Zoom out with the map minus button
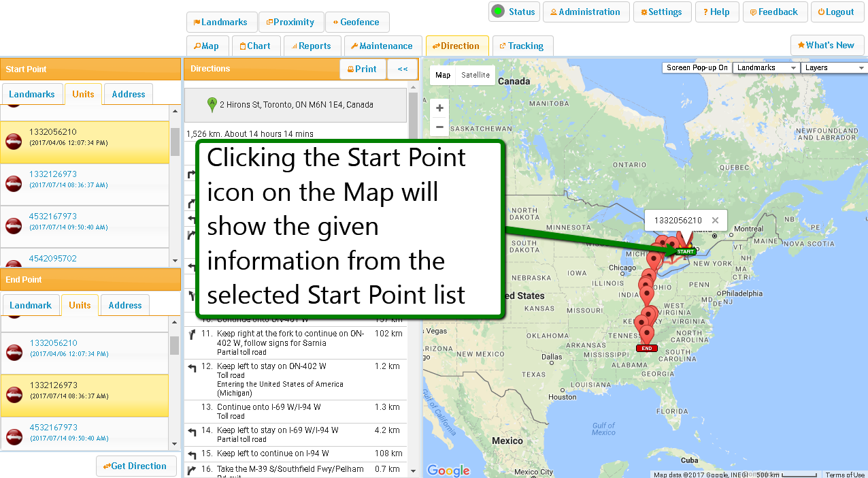The height and width of the screenshot is (478, 868). (439, 127)
